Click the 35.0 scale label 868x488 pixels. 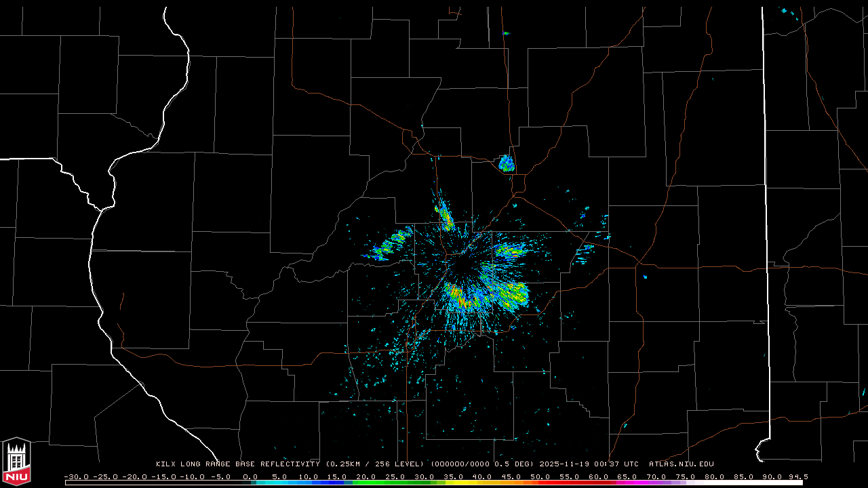point(454,476)
